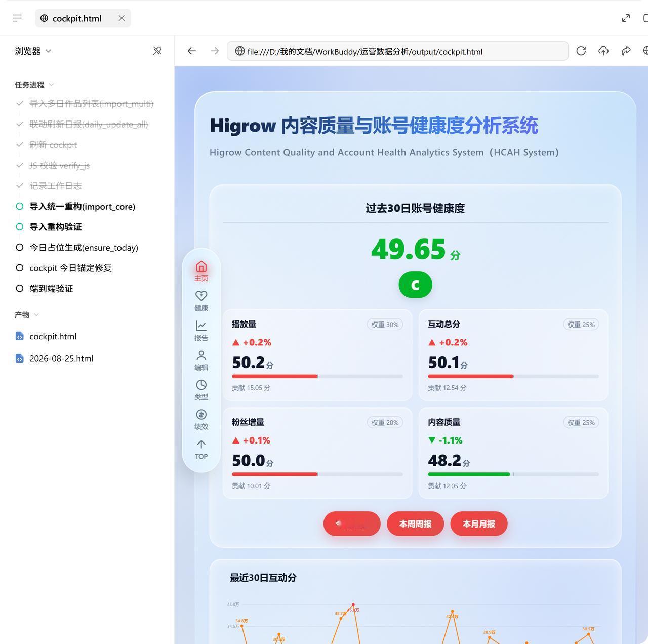Click the 权重 30% badge on 播放量
Image resolution: width=648 pixels, height=644 pixels.
385,325
